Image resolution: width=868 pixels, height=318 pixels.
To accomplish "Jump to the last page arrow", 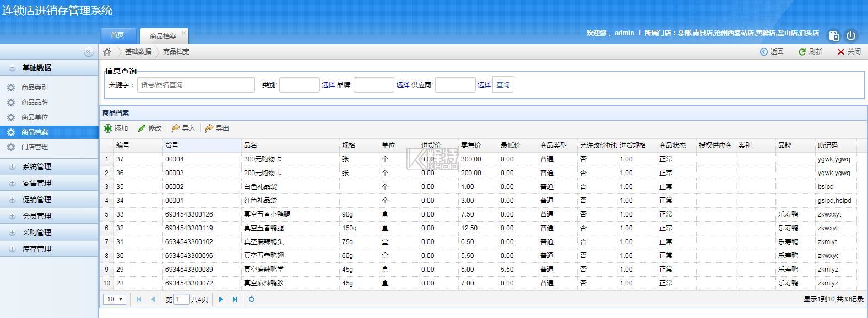I will point(235,299).
